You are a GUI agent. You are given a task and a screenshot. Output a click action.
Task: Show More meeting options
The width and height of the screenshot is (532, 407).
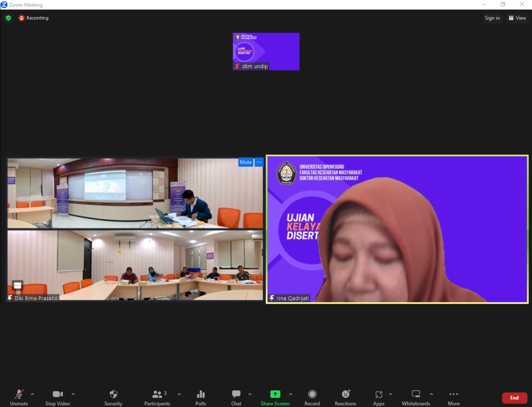click(454, 397)
